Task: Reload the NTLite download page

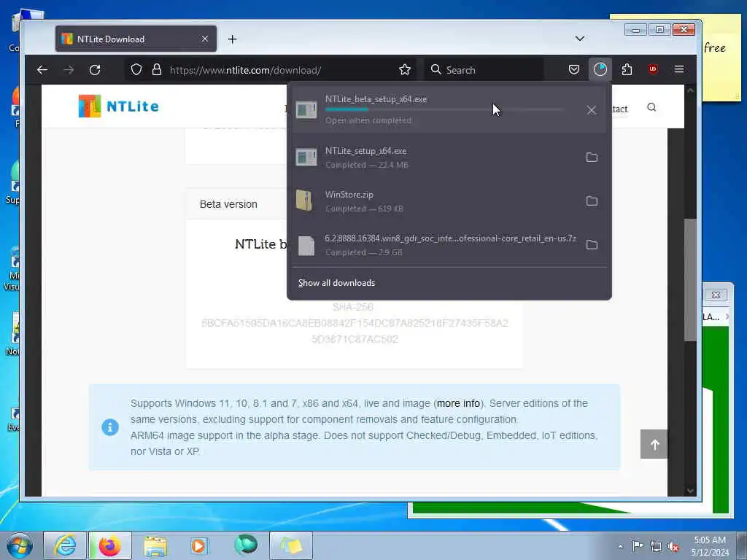Action: coord(95,70)
